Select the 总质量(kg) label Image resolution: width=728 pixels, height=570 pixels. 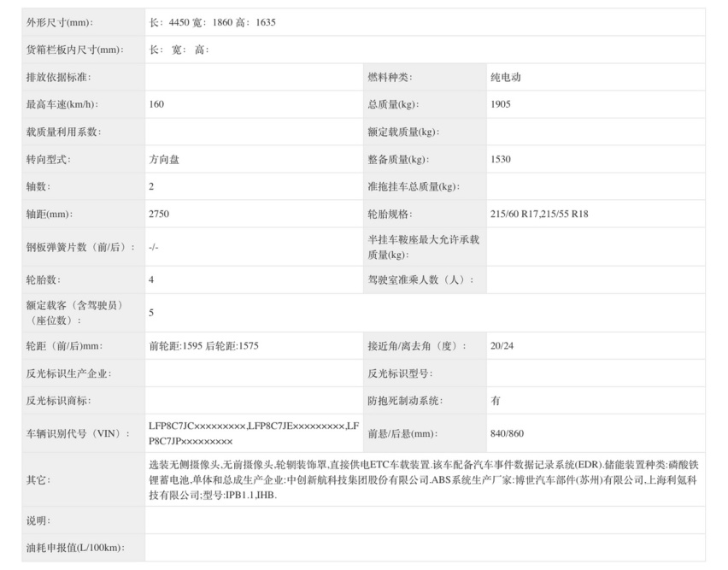(x=393, y=104)
